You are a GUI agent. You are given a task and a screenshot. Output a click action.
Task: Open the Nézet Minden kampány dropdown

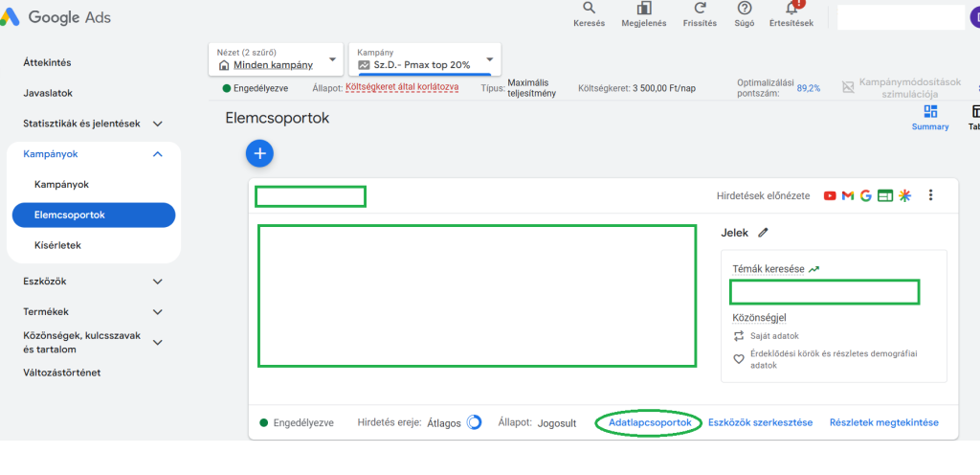[277, 58]
